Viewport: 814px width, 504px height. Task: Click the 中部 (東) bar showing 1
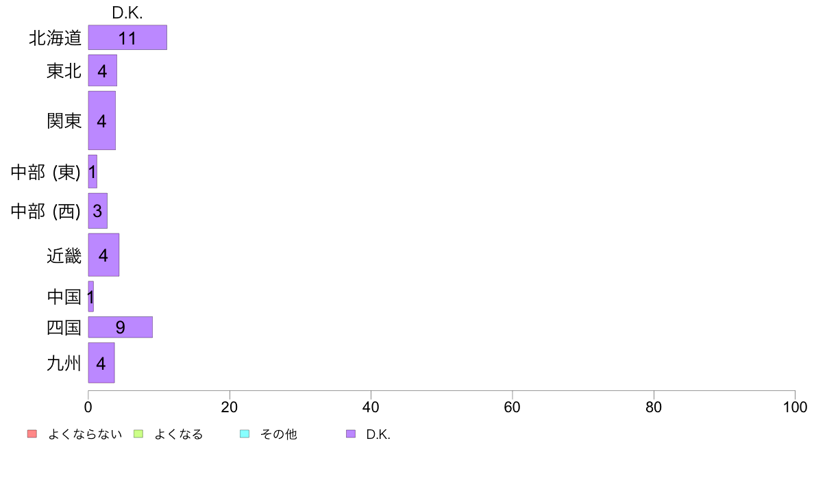pyautogui.click(x=92, y=171)
